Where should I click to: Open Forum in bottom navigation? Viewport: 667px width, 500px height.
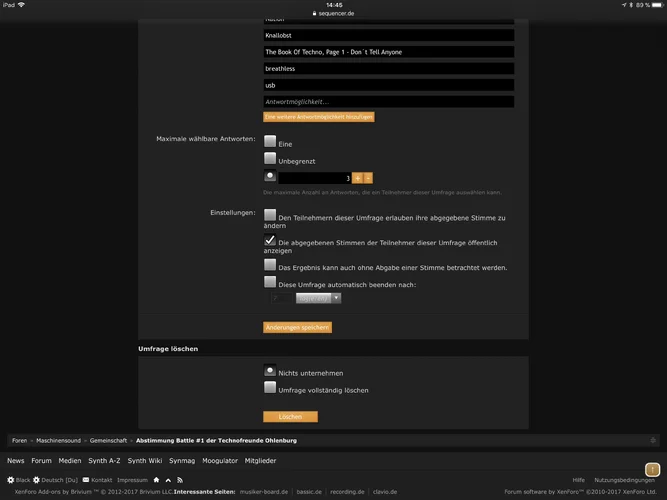tap(41, 460)
